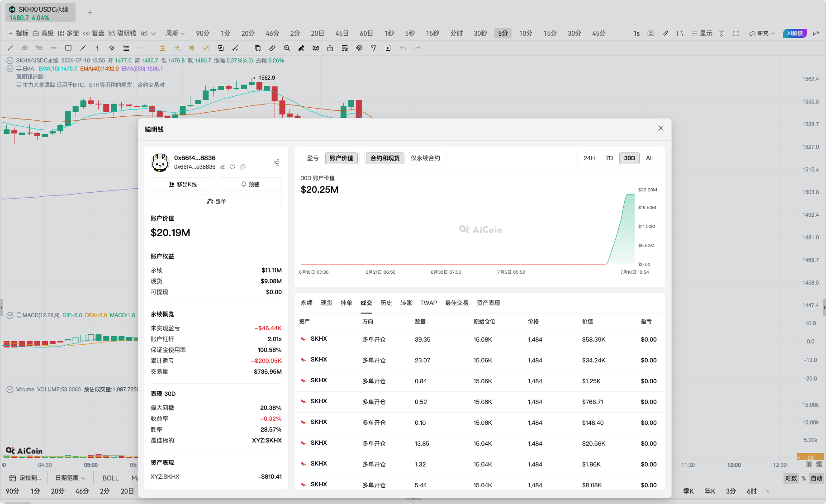The image size is (826, 504).
Task: Share the wallet via share icon
Action: click(276, 162)
